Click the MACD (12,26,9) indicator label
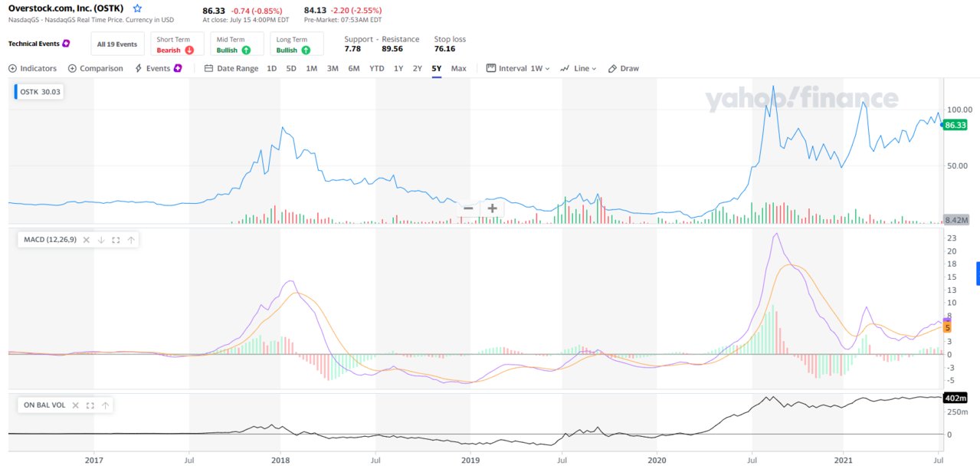The height and width of the screenshot is (469, 980). (50, 240)
